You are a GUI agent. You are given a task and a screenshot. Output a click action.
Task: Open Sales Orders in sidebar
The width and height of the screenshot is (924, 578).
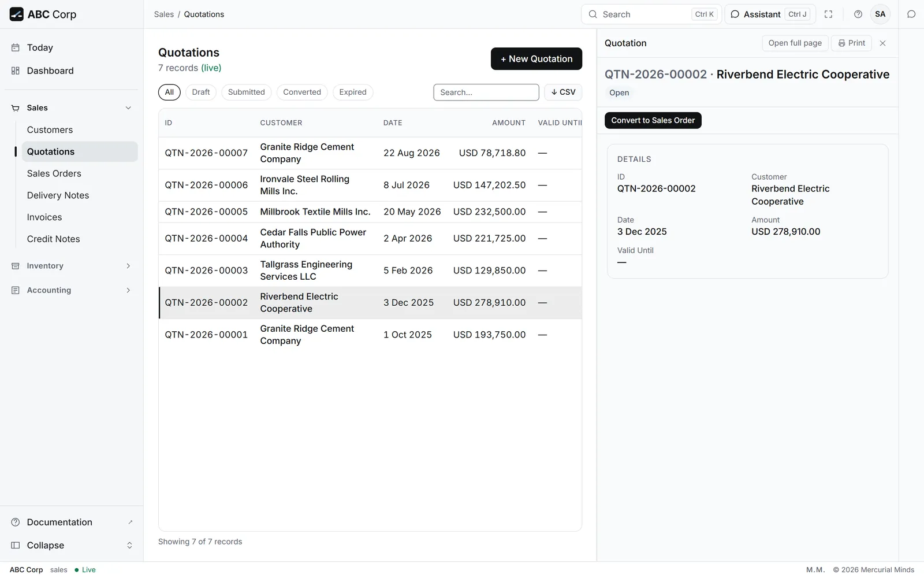[x=80, y=174]
